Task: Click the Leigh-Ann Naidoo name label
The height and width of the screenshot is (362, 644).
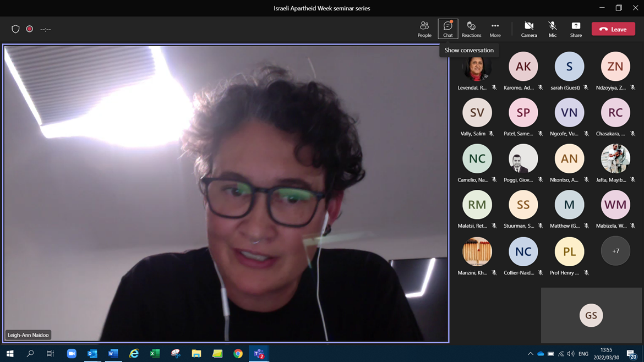Action: tap(28, 335)
